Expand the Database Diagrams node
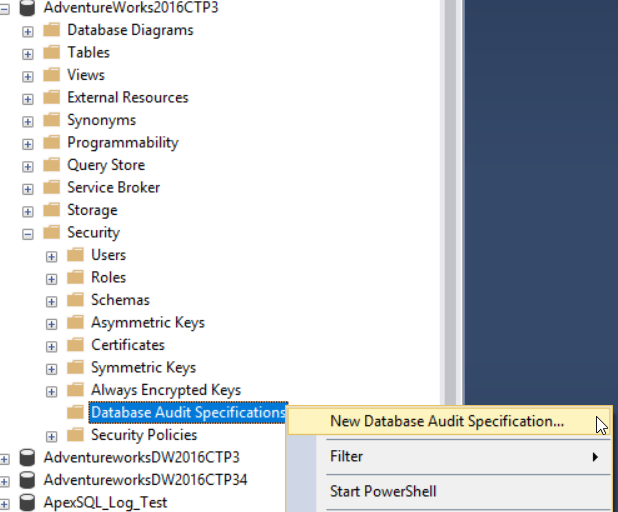This screenshot has width=618, height=512. 28,30
